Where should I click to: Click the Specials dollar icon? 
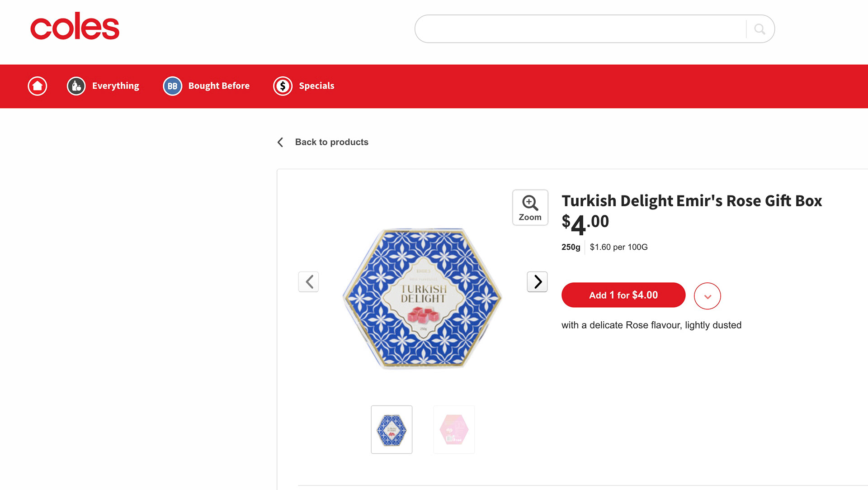(x=283, y=86)
